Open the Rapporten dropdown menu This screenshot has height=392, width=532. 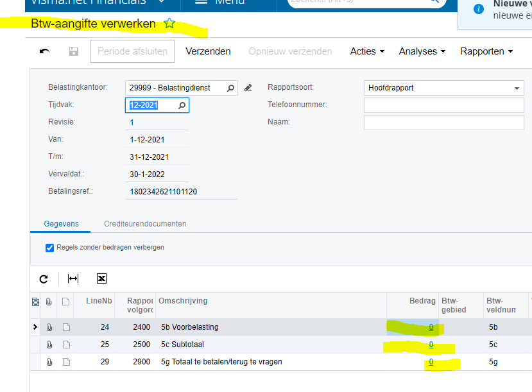point(486,51)
